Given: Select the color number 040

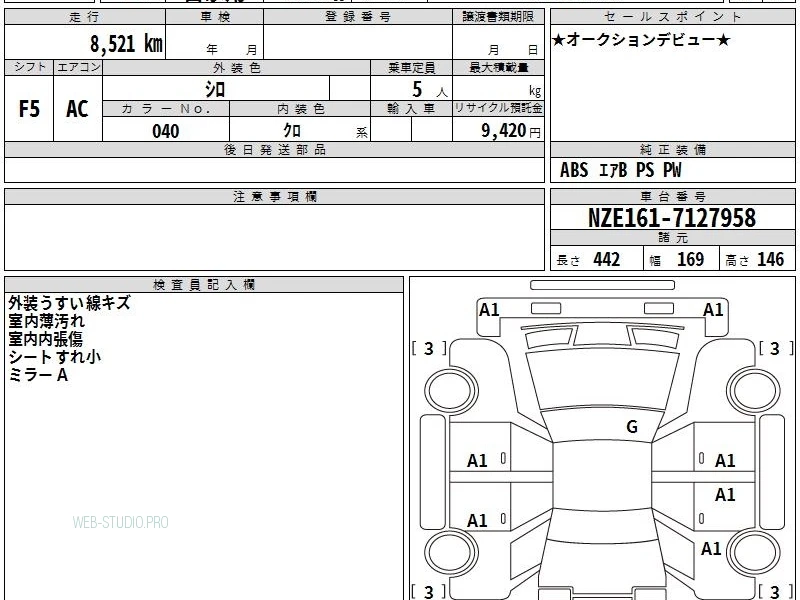Looking at the screenshot, I should point(166,131).
